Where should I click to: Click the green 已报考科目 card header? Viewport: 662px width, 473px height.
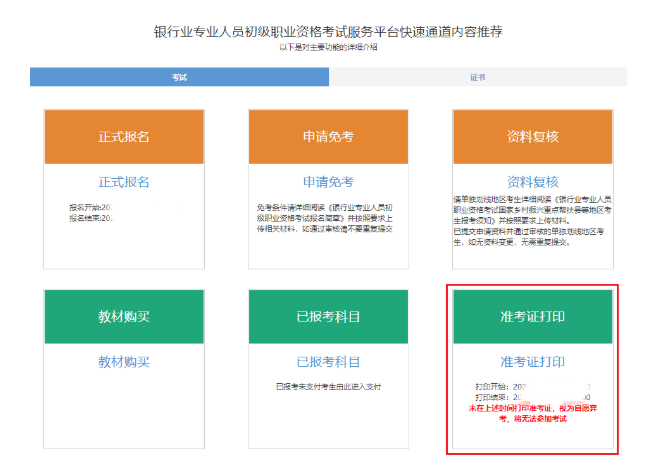click(328, 317)
